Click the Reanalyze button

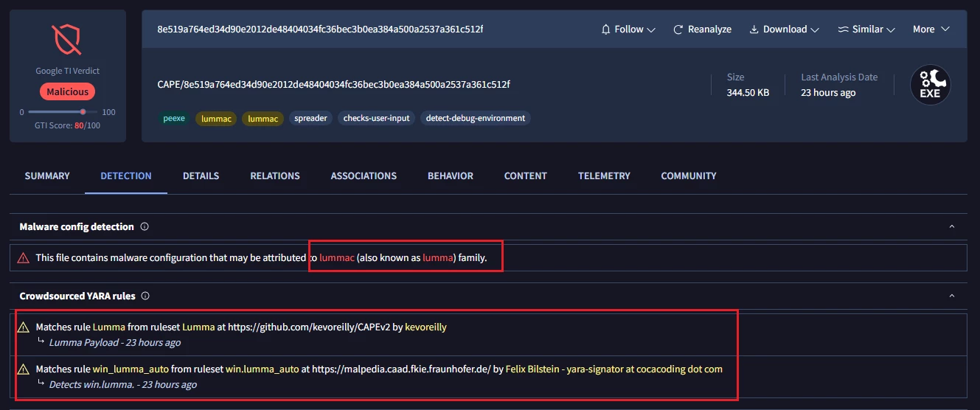pos(703,29)
